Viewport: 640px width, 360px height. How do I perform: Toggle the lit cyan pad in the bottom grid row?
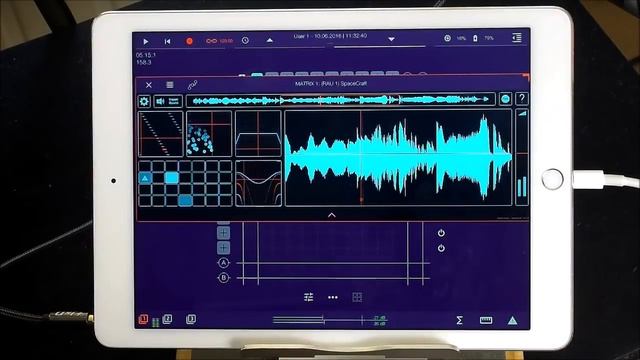pyautogui.click(x=185, y=200)
